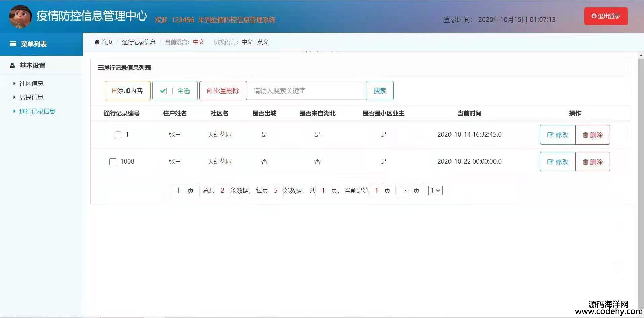This screenshot has height=318, width=644.
Task: Tick the checkbox for record 1008
Action: click(113, 162)
